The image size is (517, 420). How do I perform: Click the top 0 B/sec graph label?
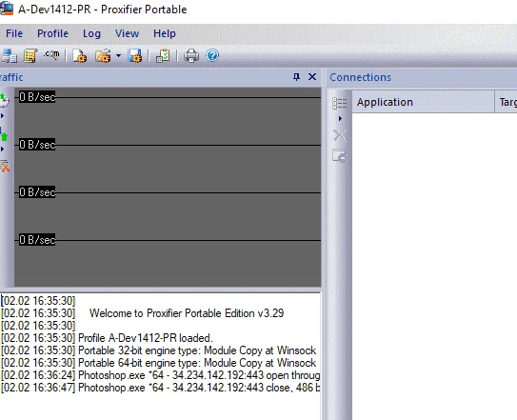coord(37,97)
